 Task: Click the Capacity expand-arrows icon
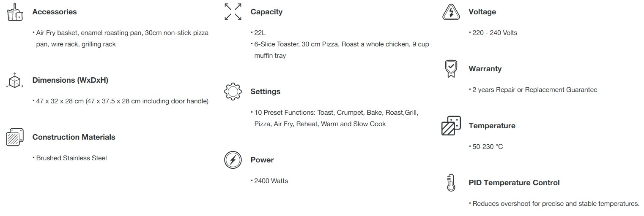coord(233,12)
